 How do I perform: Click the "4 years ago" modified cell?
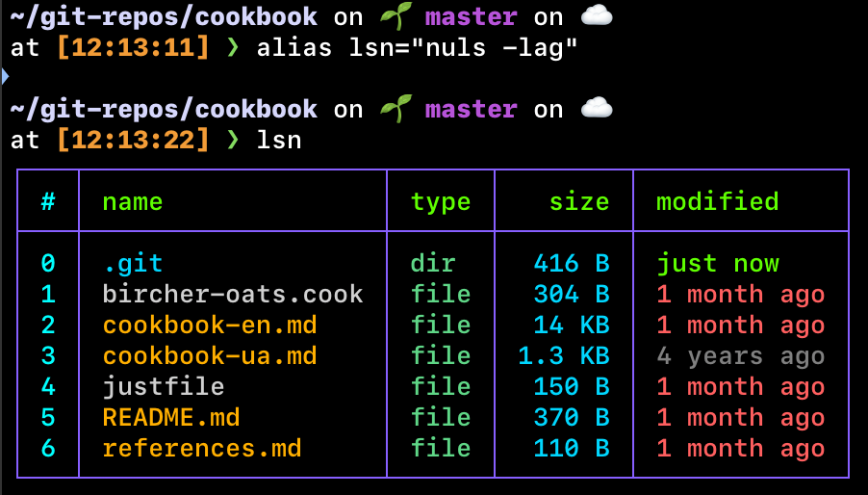pos(740,355)
